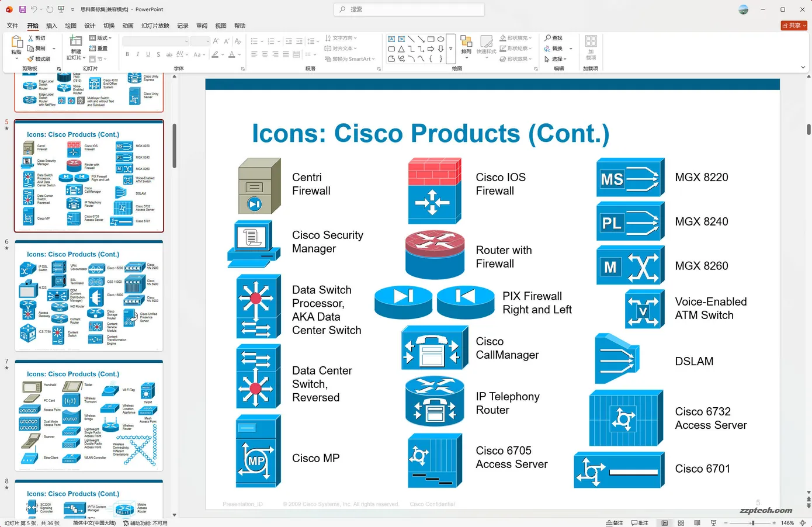Center-align paragraph text
Screen dimensions: 812x527
click(265, 54)
